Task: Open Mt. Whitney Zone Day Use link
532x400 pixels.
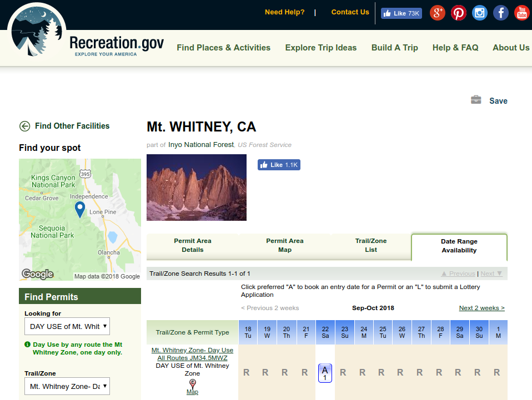Action: (x=192, y=354)
